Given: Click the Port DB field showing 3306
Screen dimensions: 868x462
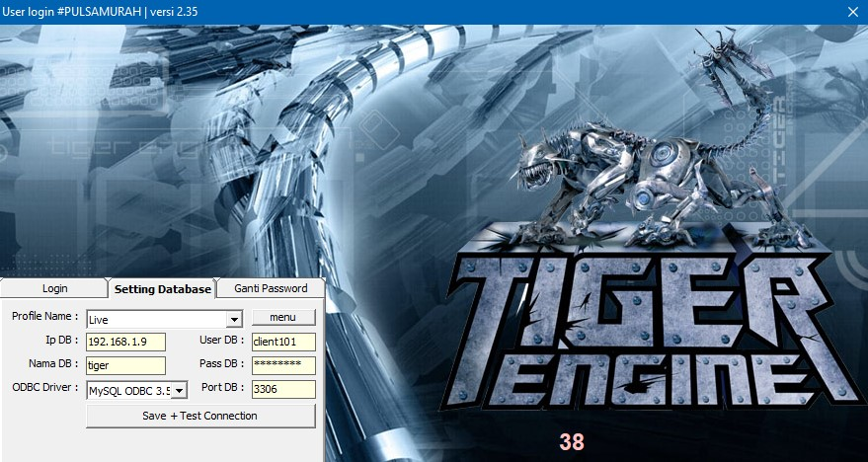Looking at the screenshot, I should coord(282,389).
